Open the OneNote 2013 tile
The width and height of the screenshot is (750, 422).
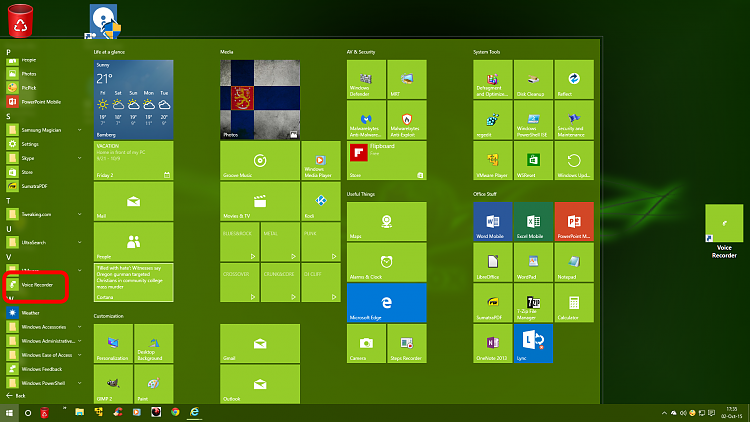(493, 344)
